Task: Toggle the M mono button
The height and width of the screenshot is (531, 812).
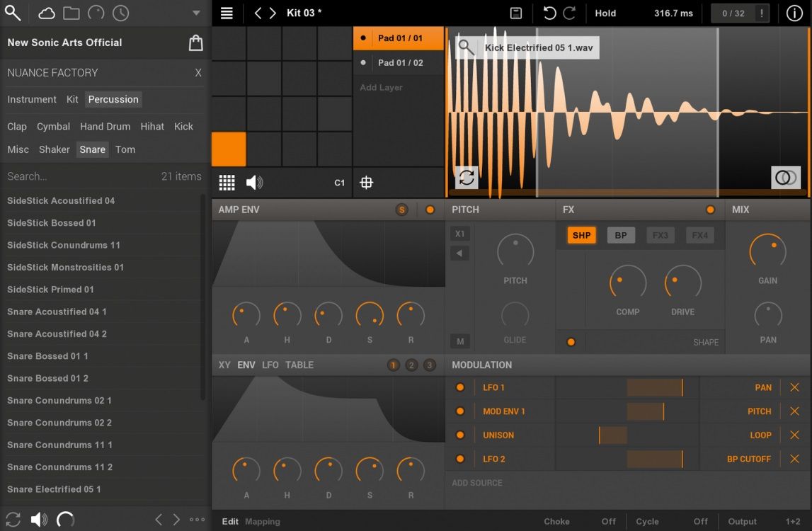Action: coord(460,341)
